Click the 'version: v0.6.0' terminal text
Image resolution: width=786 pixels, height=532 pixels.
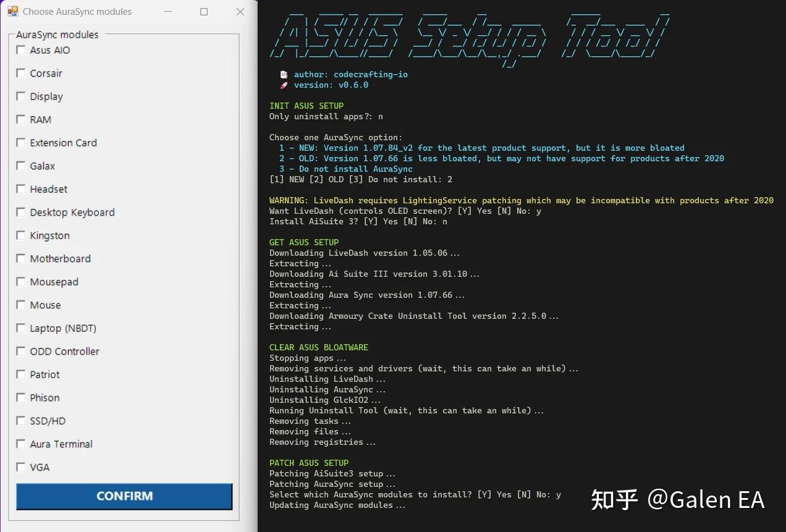click(331, 85)
